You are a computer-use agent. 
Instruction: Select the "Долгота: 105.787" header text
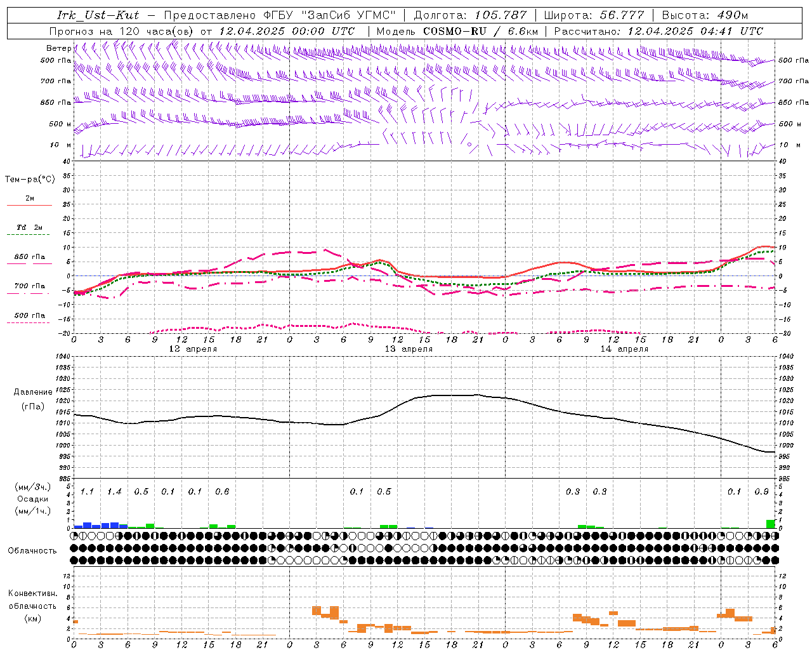tap(470, 15)
